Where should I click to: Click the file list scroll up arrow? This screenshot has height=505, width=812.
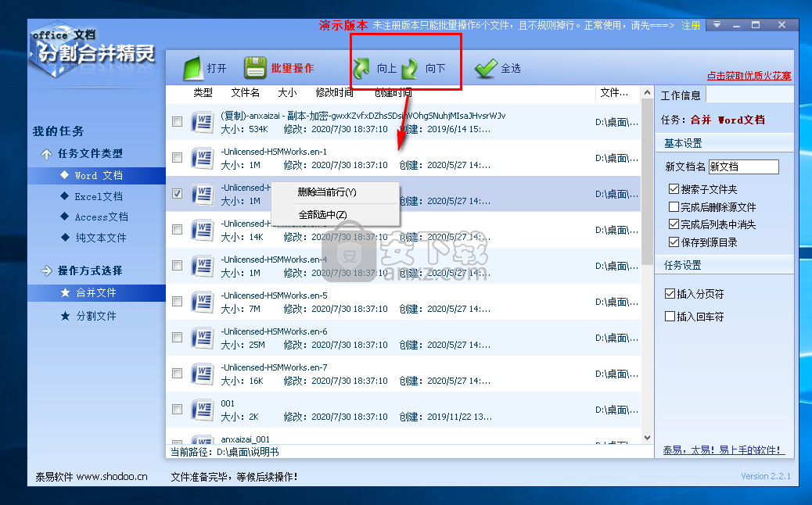click(647, 92)
